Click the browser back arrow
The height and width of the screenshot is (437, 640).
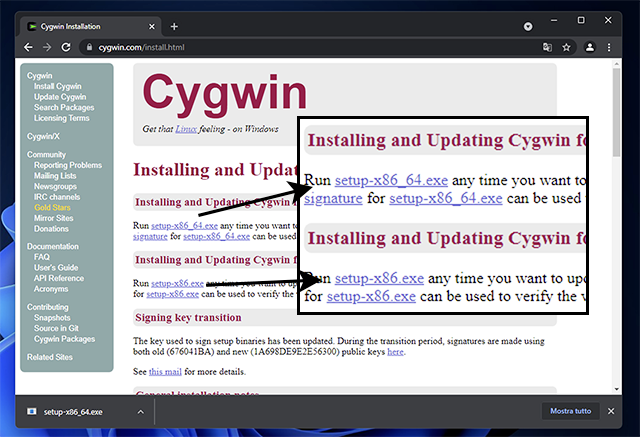[x=14, y=47]
